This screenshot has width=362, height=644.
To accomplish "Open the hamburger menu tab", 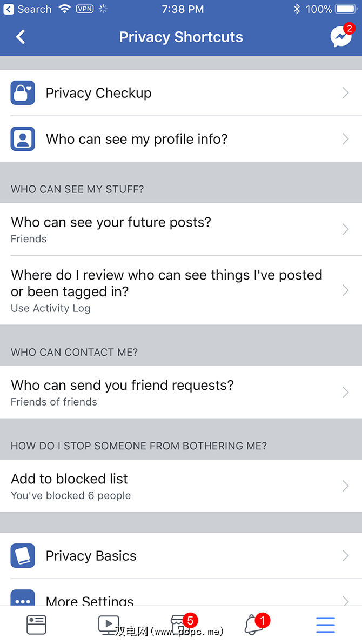I will (x=325, y=625).
